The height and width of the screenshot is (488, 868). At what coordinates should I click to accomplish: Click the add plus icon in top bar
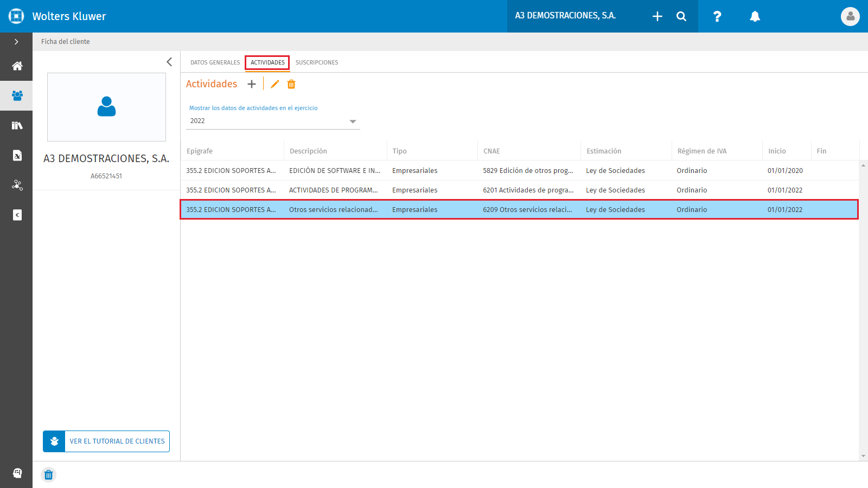coord(658,16)
